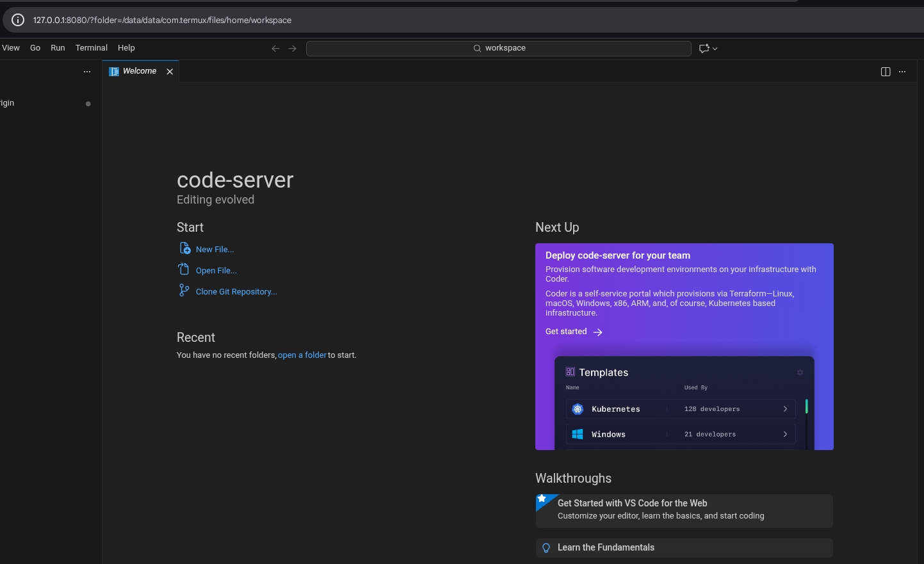Click the site information icon in address bar
Viewport: 924px width, 564px height.
click(x=18, y=20)
